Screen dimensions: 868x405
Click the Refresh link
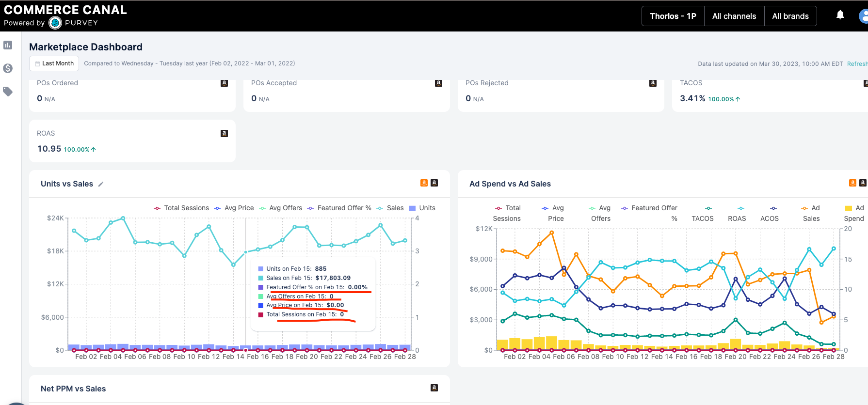pyautogui.click(x=857, y=63)
